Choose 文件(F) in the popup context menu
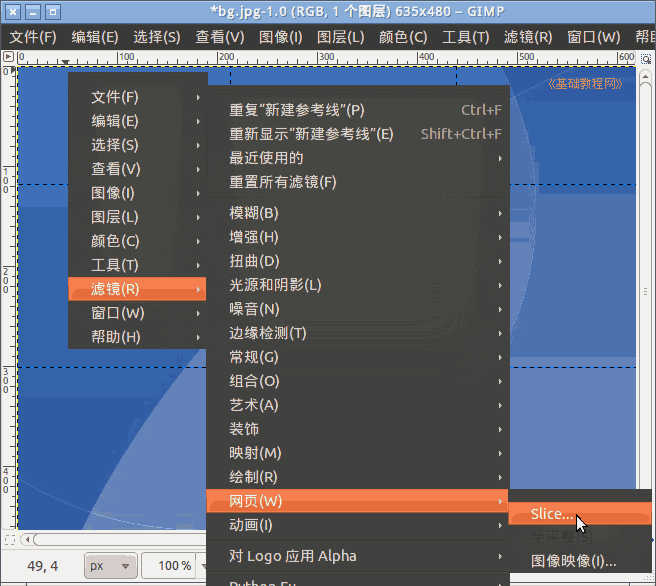Image resolution: width=656 pixels, height=586 pixels. pos(115,97)
